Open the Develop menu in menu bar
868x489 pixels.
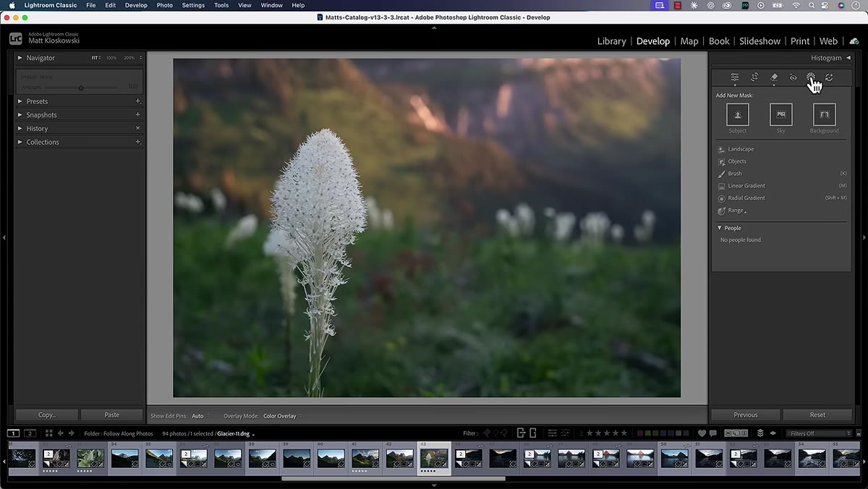(x=136, y=5)
